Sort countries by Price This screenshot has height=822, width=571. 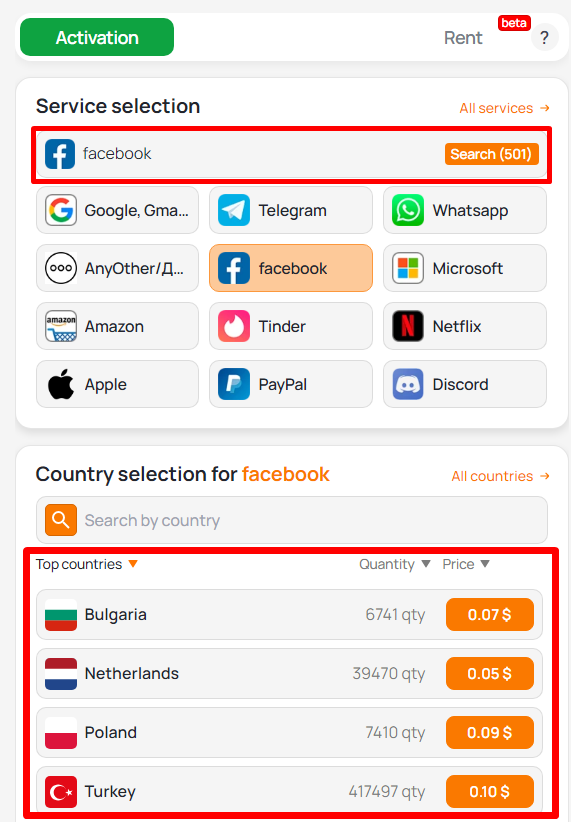[466, 564]
